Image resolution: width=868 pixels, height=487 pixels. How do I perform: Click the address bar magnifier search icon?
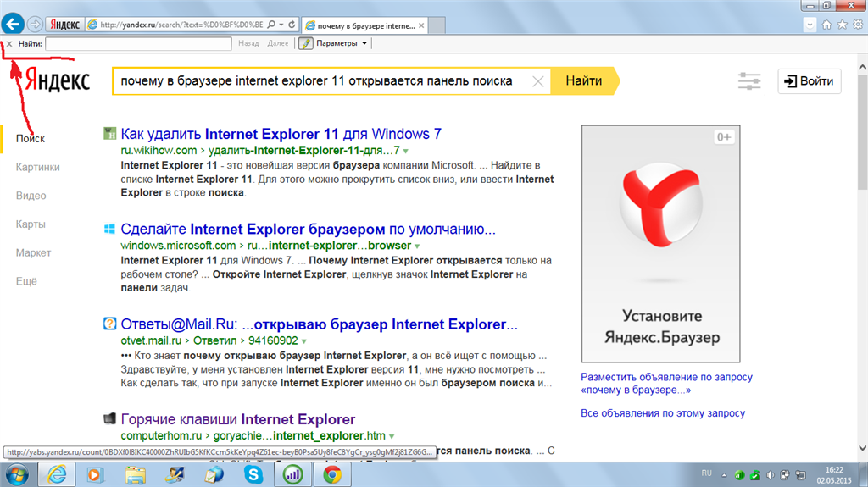pos(272,25)
